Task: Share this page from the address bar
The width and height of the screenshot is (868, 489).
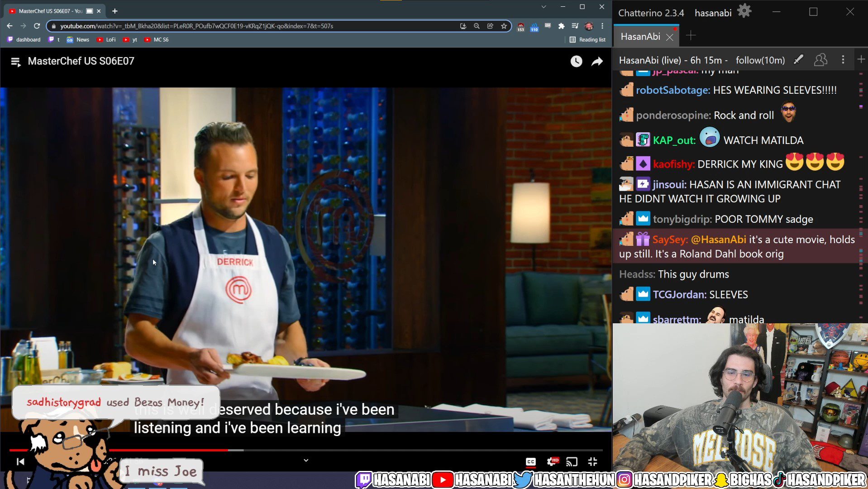Action: click(x=490, y=26)
